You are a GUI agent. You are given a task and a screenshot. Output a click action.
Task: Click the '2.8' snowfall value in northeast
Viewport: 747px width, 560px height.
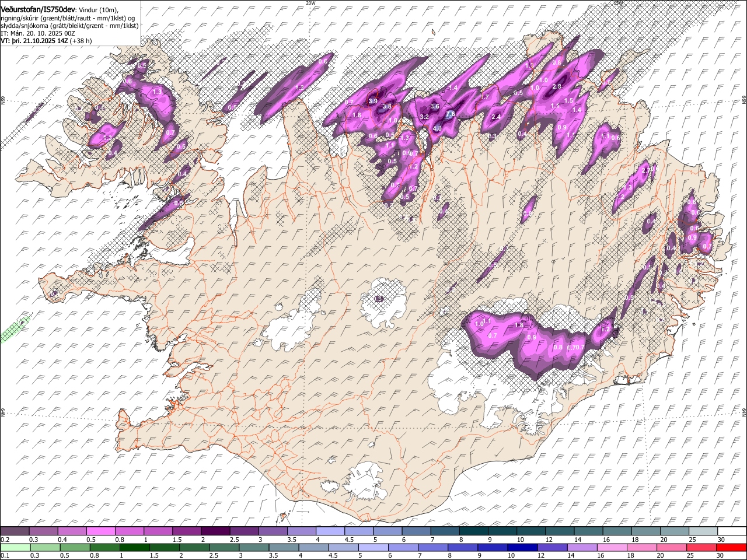click(x=556, y=86)
